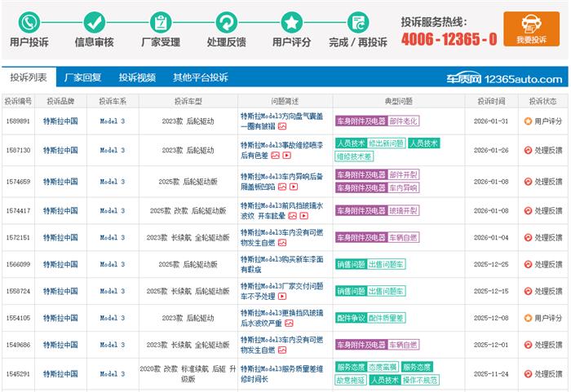The width and height of the screenshot is (571, 392).
Task: Switch to the 厂家回复 tab
Action: (x=82, y=78)
